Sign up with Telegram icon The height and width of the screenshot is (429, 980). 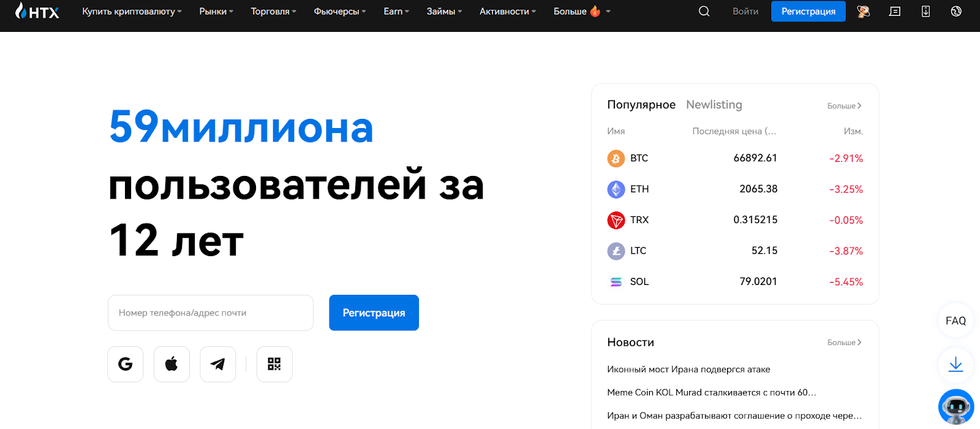point(218,364)
